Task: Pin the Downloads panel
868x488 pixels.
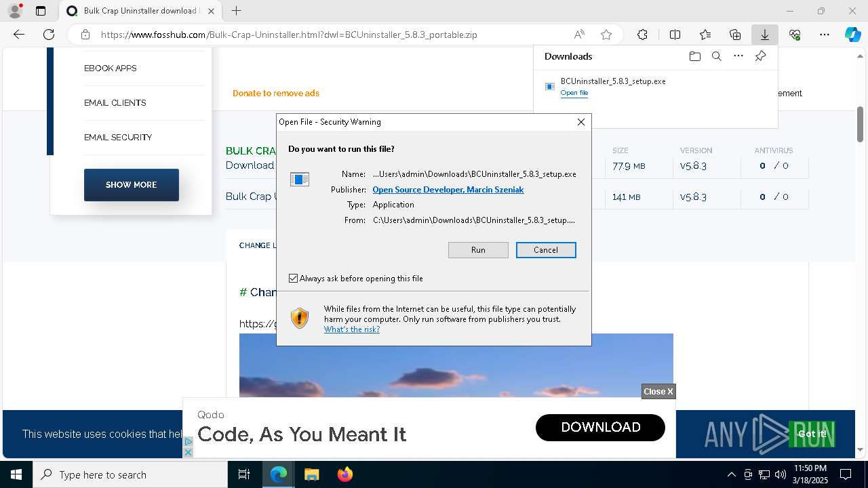Action: pyautogui.click(x=760, y=56)
